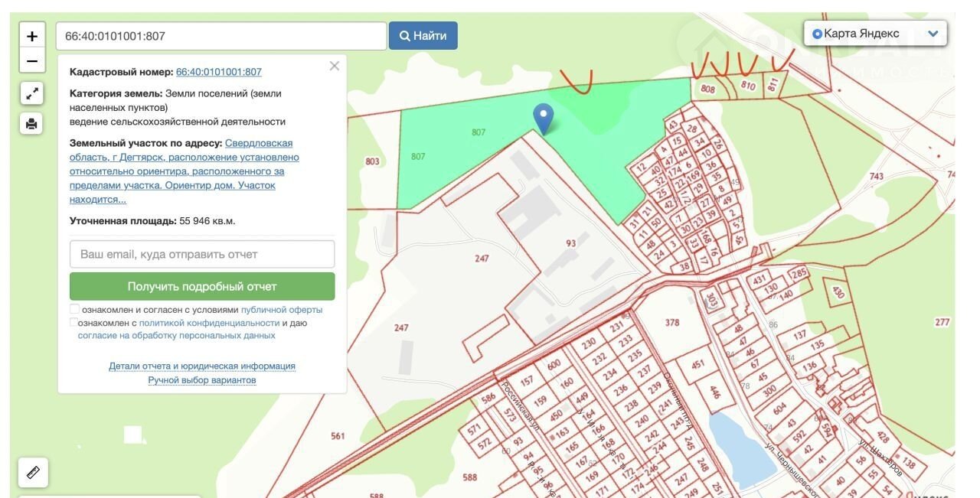Select the Карта Яндекс radio option
Image resolution: width=980 pixels, height=498 pixels.
click(817, 34)
